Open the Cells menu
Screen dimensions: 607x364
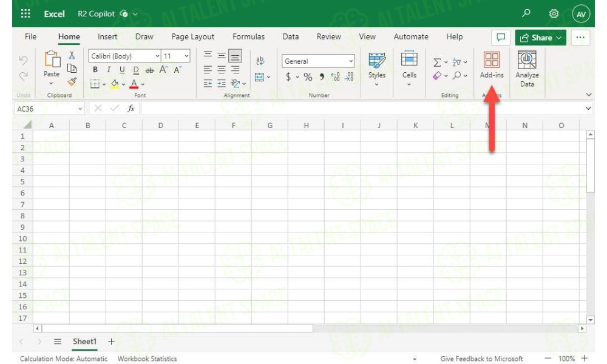(x=409, y=69)
